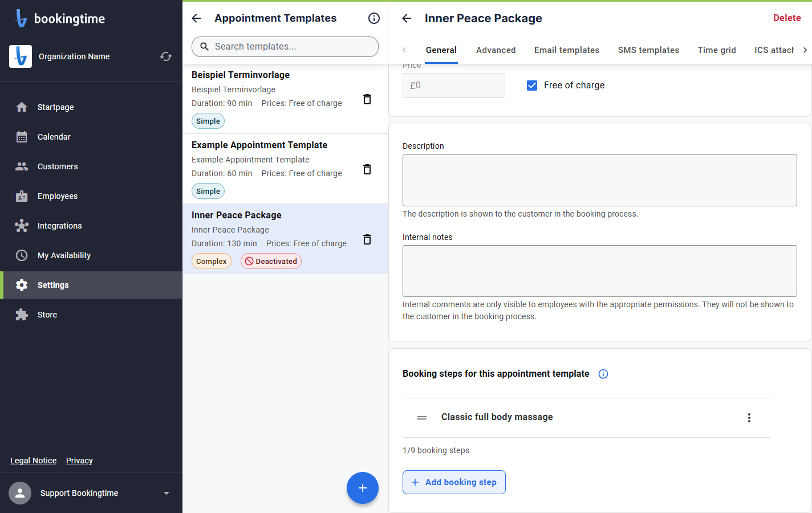Open My Availability clock icon
Viewport: 812px width, 513px height.
[22, 255]
